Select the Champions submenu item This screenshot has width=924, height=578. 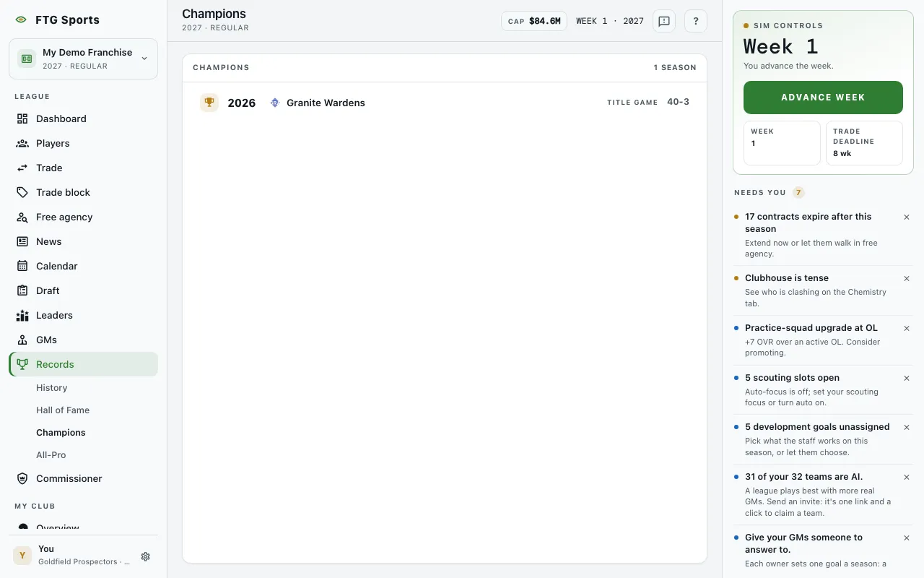tap(61, 433)
